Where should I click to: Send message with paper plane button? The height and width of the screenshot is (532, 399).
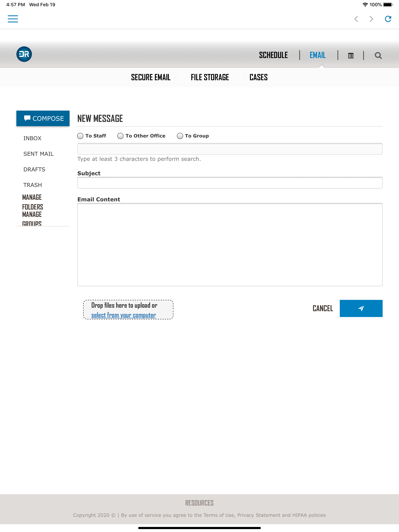(361, 308)
